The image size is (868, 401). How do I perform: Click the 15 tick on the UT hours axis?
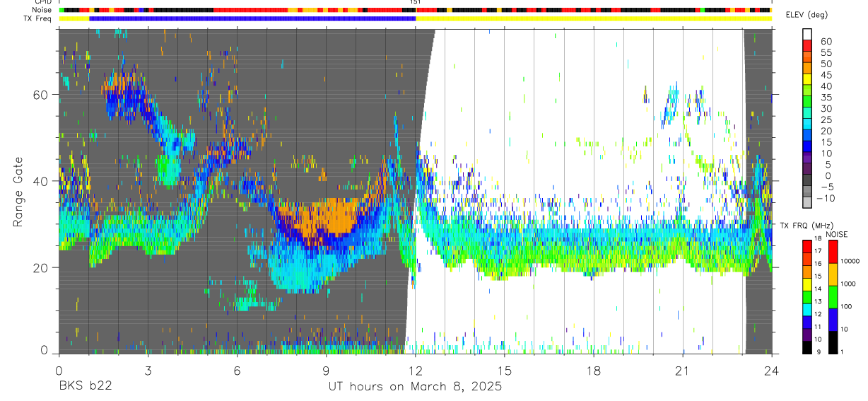click(x=504, y=371)
